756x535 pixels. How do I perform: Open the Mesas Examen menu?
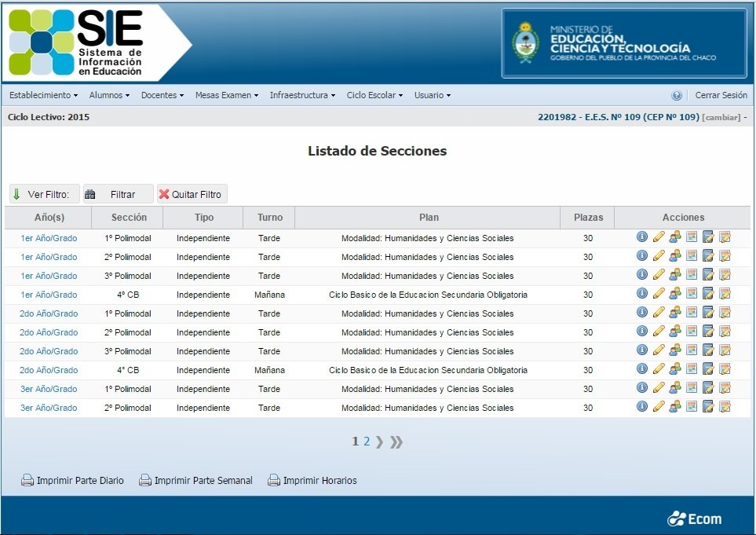coord(227,95)
